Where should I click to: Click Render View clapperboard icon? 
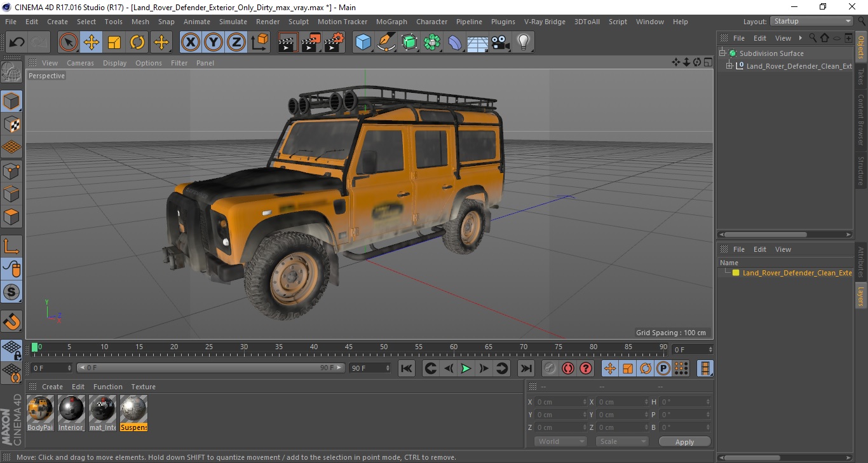(288, 43)
